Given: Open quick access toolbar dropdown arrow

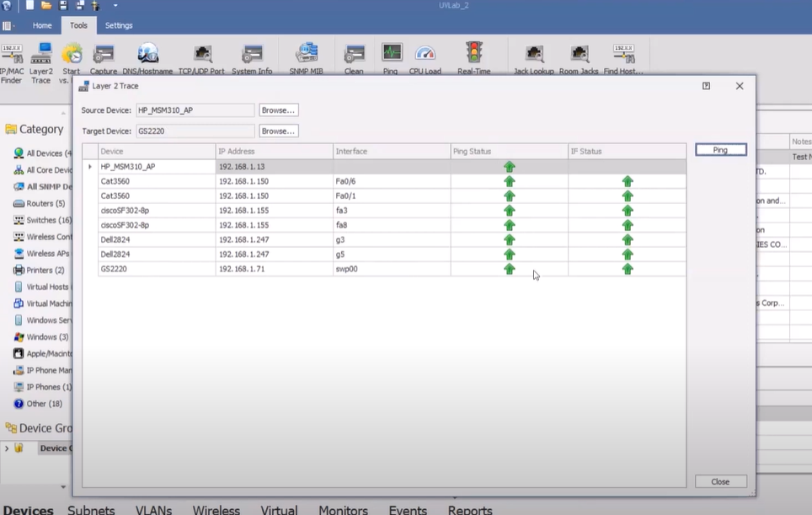Looking at the screenshot, I should coord(115,6).
